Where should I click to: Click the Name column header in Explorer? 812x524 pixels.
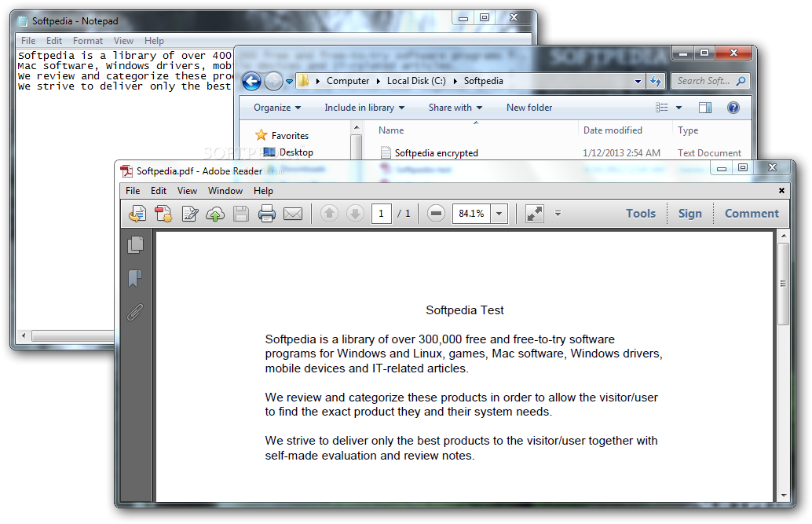click(391, 130)
